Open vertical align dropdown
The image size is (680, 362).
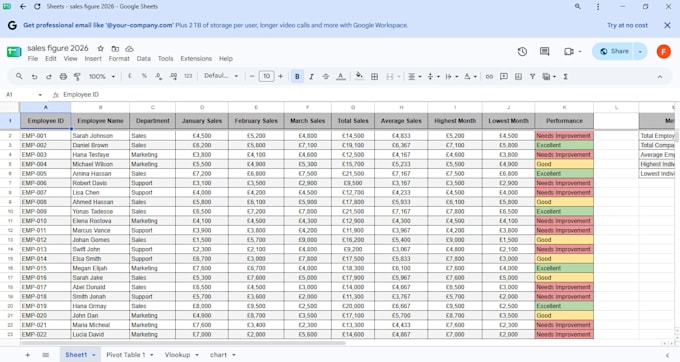point(433,76)
